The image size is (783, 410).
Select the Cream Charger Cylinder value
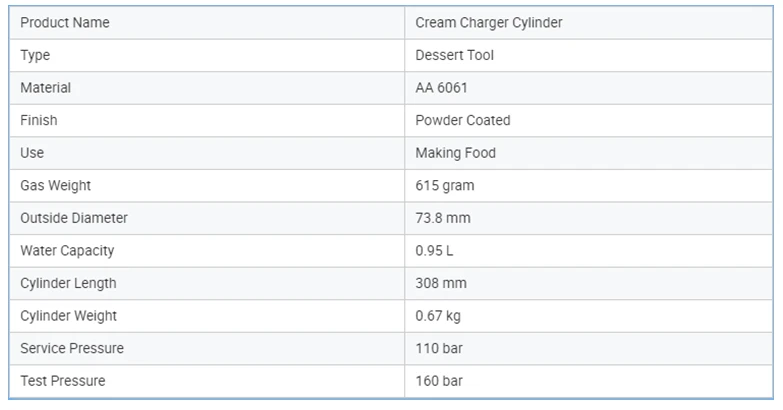click(x=489, y=23)
